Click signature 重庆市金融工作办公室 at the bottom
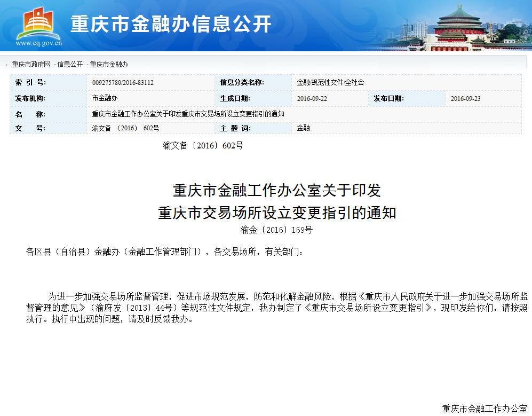 [485, 409]
